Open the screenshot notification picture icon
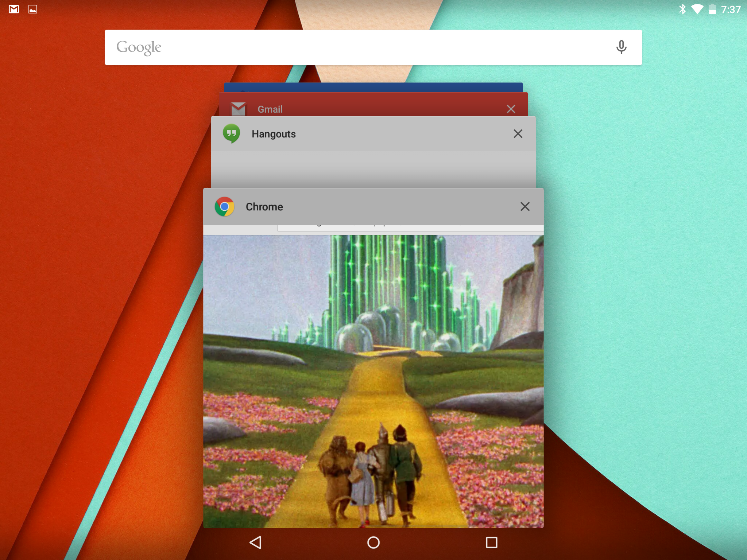The image size is (747, 560). [33, 9]
